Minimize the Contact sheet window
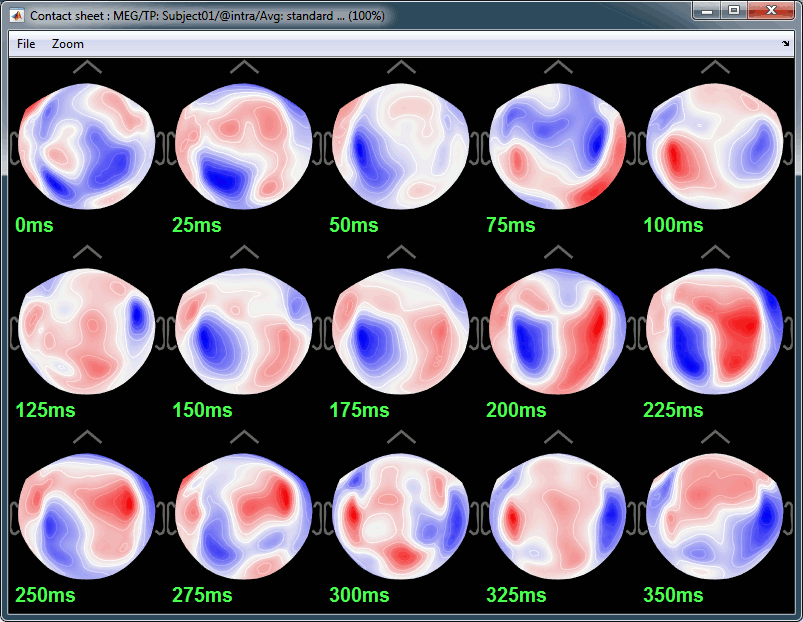 (x=708, y=11)
